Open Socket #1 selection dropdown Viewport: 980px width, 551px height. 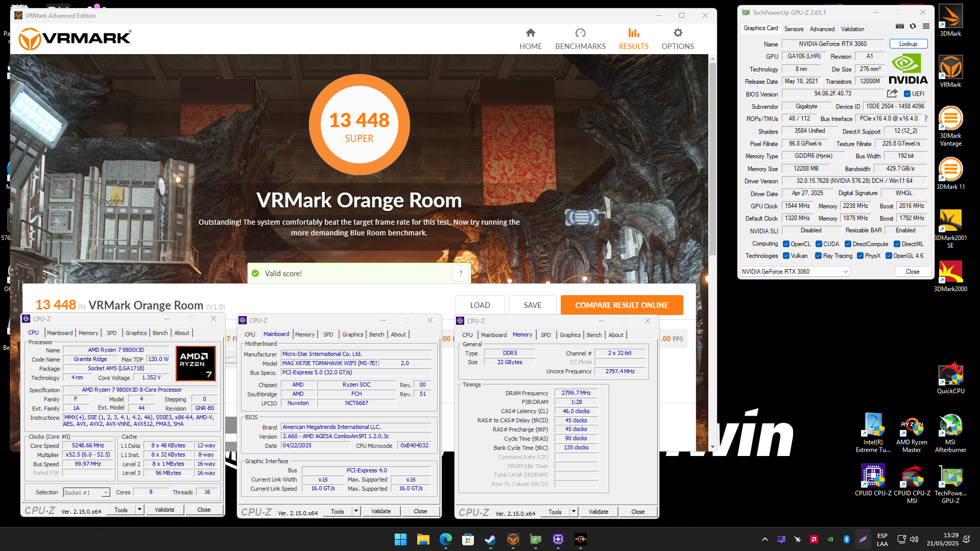[86, 492]
